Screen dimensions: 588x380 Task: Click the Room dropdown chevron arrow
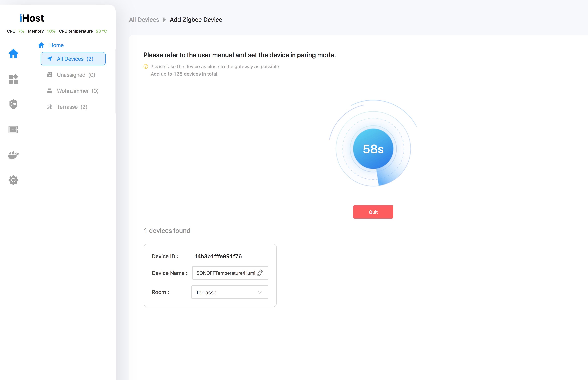pos(260,292)
